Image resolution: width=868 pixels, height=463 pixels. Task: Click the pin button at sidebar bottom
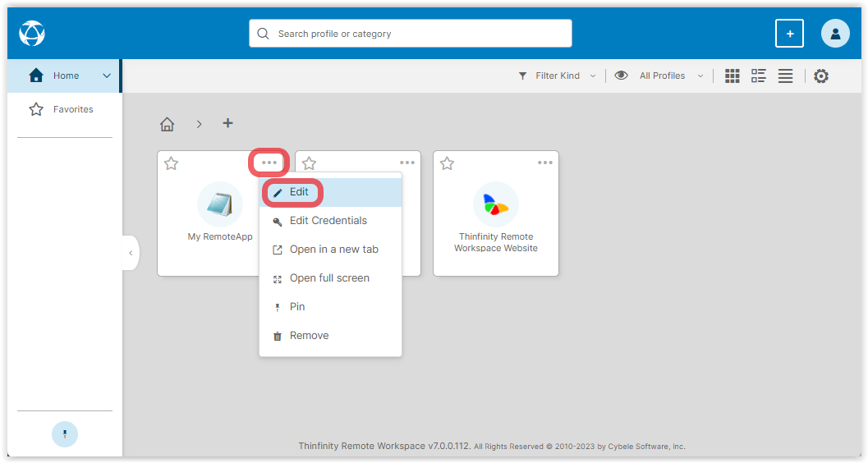point(65,434)
